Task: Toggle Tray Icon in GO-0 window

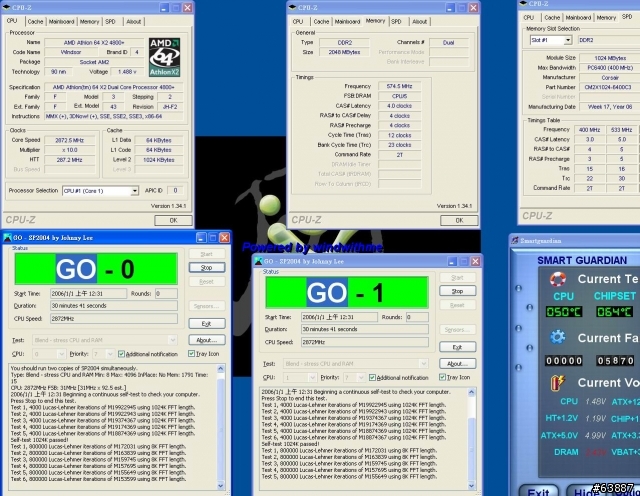Action: pyautogui.click(x=191, y=354)
